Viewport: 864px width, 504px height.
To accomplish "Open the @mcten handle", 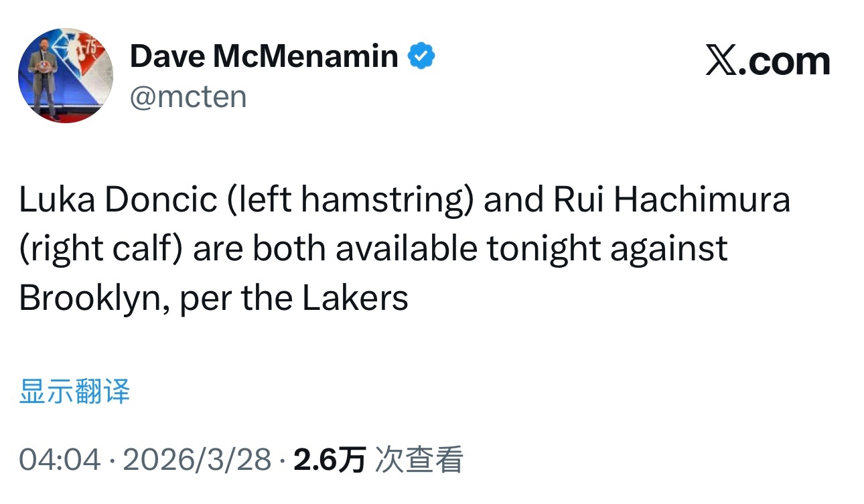I will pyautogui.click(x=188, y=97).
